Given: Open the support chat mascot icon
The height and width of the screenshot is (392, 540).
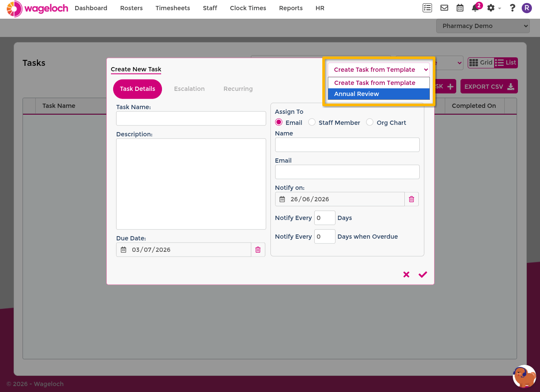Looking at the screenshot, I should [x=524, y=376].
